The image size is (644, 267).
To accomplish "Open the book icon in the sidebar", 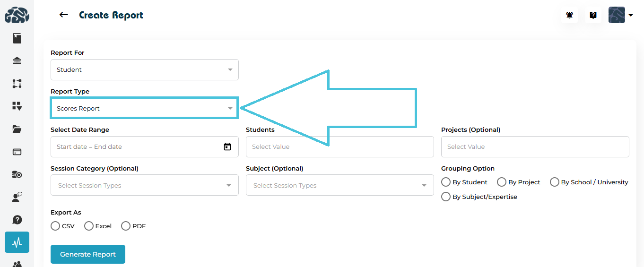I will click(17, 38).
